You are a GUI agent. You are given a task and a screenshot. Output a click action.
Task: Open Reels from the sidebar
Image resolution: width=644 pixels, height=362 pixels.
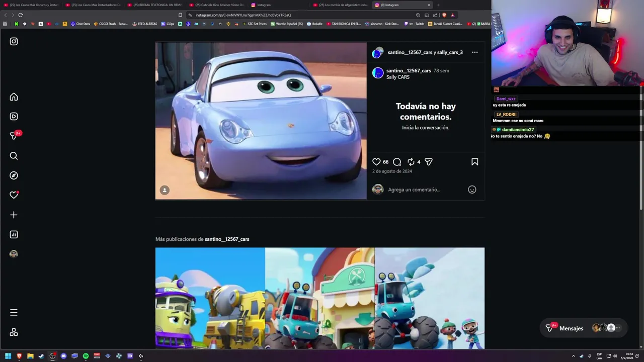[x=14, y=116]
